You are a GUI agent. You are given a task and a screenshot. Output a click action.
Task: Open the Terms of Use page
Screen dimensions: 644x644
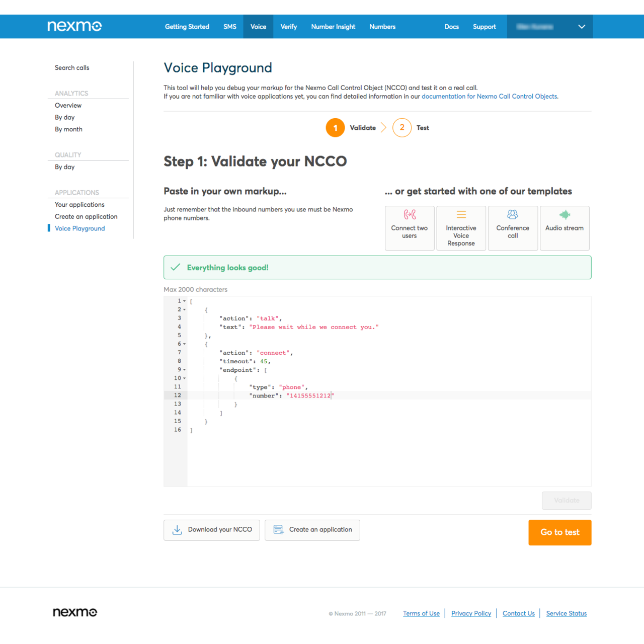[x=421, y=613]
